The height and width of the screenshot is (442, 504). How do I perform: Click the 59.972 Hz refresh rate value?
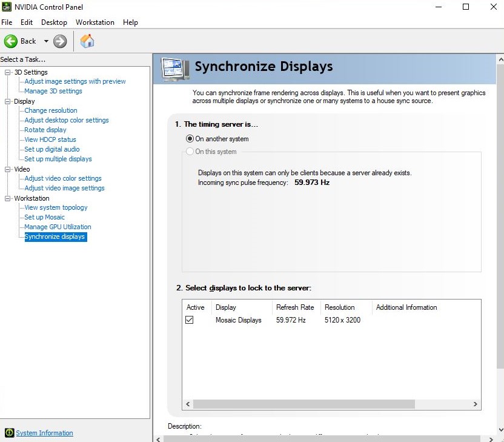click(291, 320)
